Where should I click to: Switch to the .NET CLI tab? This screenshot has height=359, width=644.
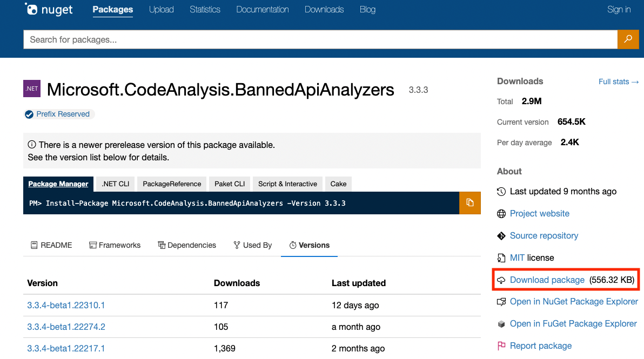pos(116,184)
